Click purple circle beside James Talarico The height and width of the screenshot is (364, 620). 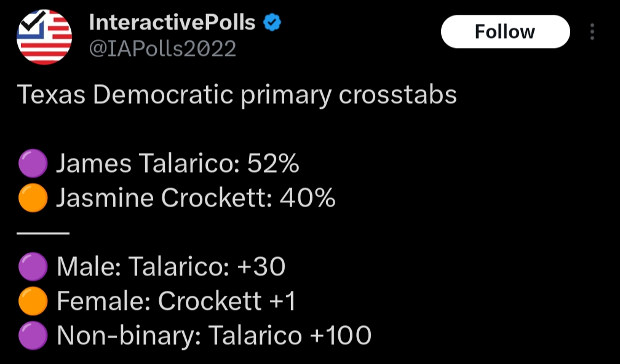33,164
